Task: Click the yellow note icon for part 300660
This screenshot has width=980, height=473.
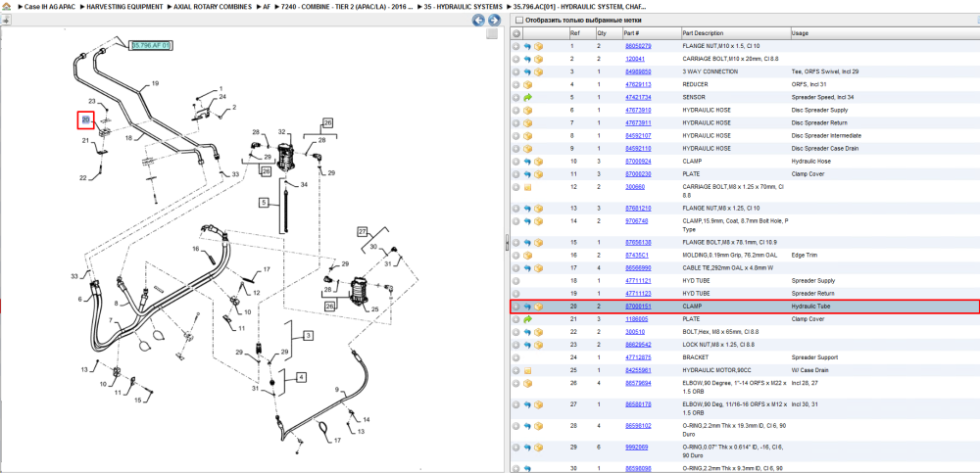Action: click(x=527, y=187)
